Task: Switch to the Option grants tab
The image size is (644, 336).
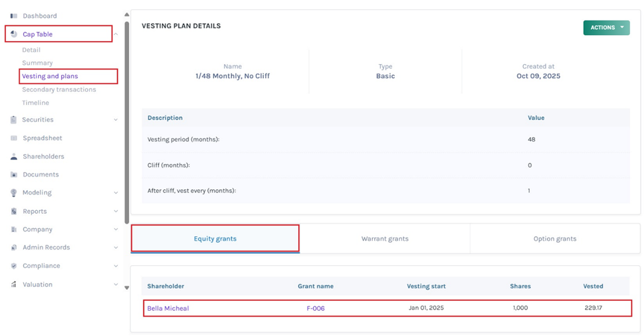Action: click(554, 239)
